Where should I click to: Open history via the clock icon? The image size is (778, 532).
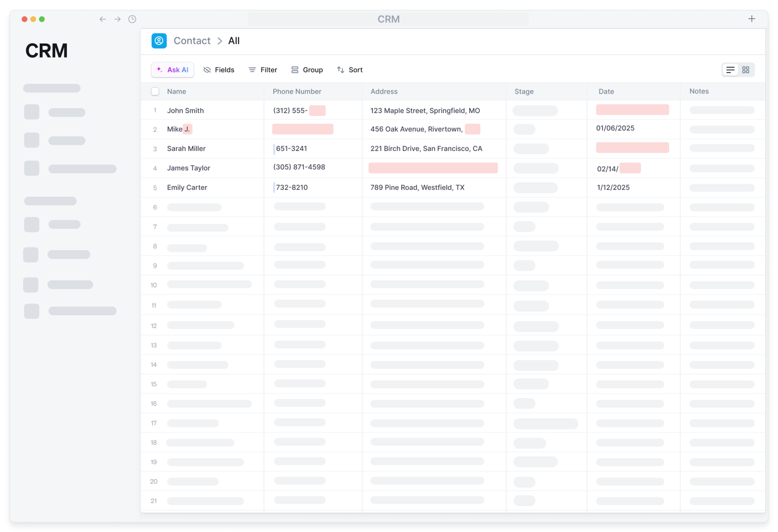tap(132, 19)
